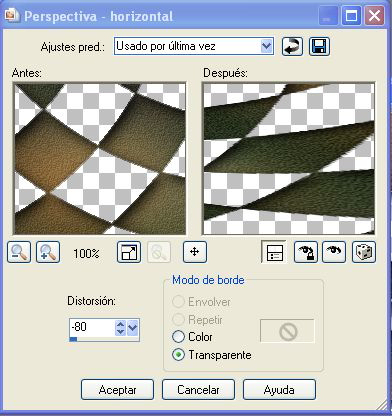392x416 pixels.
Task: Click the Distorsión value field showing -80
Action: pos(92,327)
